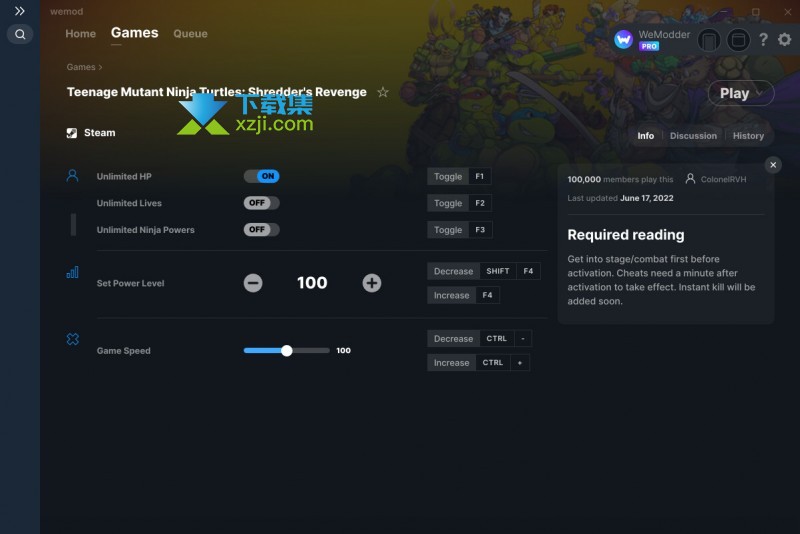Click the F1 hotkey key
The width and height of the screenshot is (800, 534).
click(480, 176)
